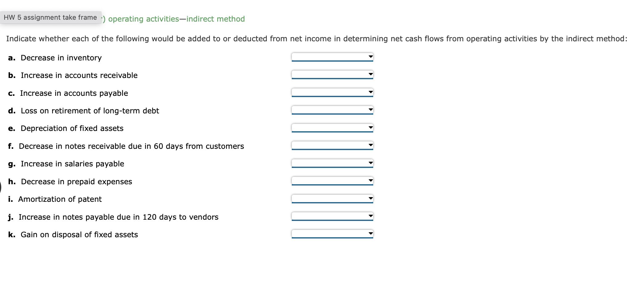Open the Depreciation of fixed assets dropdown
Image resolution: width=644 pixels, height=305 pixels.
tap(332, 127)
